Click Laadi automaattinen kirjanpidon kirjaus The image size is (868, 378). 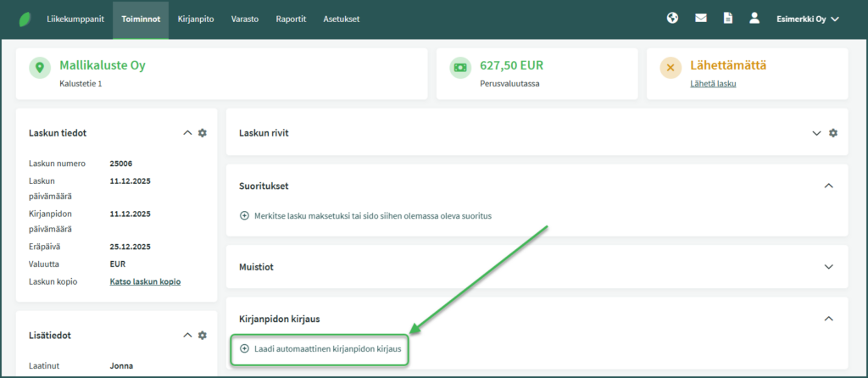coord(320,348)
